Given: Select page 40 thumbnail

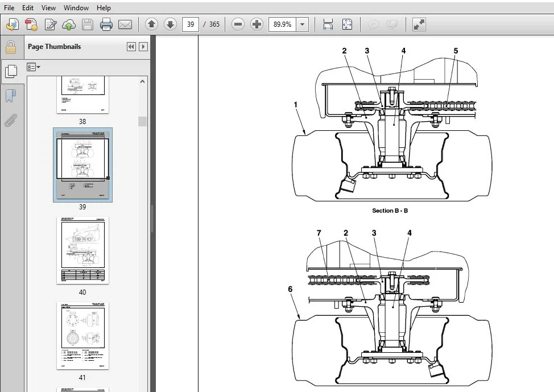Looking at the screenshot, I should [82, 250].
